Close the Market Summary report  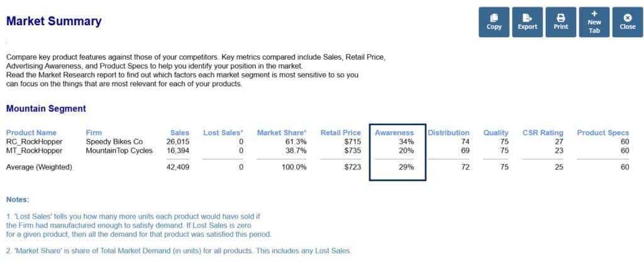[627, 23]
